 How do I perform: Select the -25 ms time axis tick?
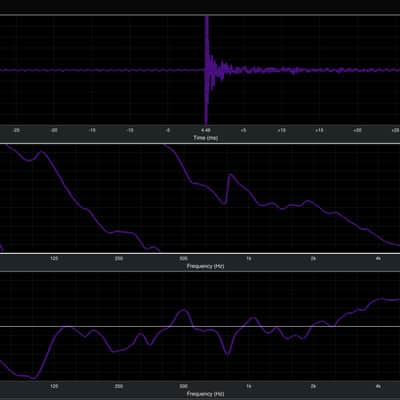(x=16, y=130)
